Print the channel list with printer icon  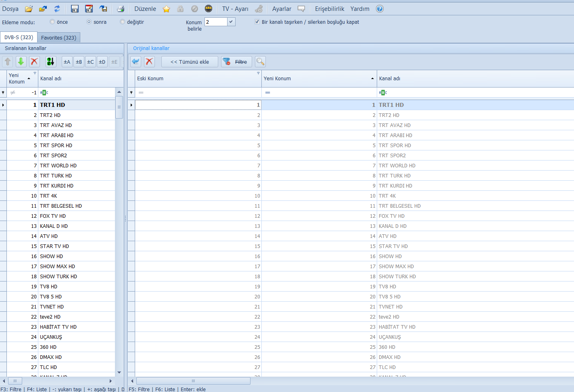[120, 9]
